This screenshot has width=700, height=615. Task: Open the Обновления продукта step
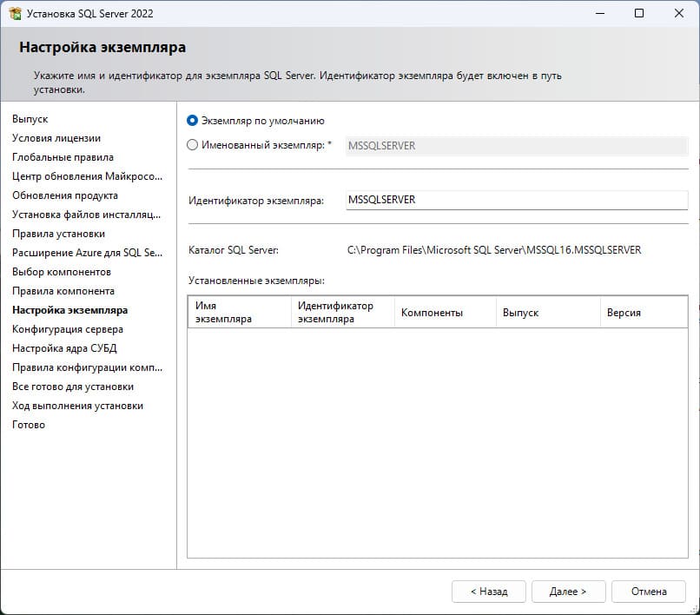point(65,195)
